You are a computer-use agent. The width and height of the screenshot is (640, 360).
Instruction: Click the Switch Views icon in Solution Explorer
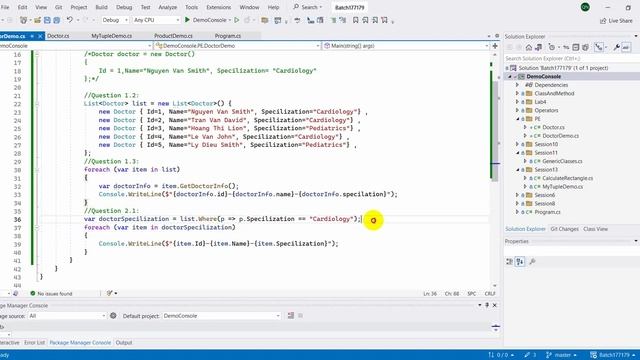[538, 47]
